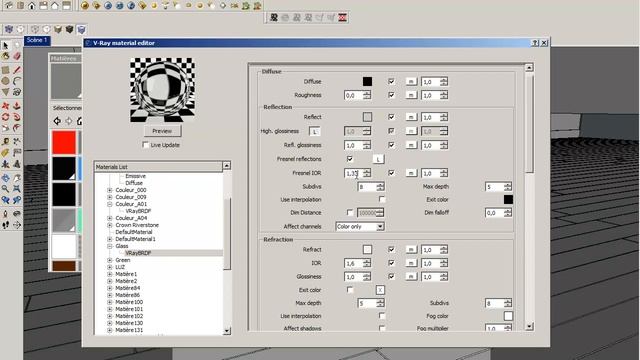
Task: Select the Push/Pull tool
Action: [x=17, y=106]
